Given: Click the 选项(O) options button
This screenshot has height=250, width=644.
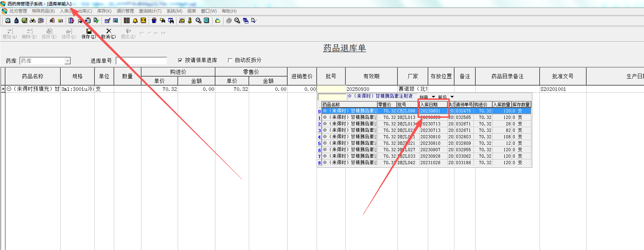Looking at the screenshot, I should point(69,34).
